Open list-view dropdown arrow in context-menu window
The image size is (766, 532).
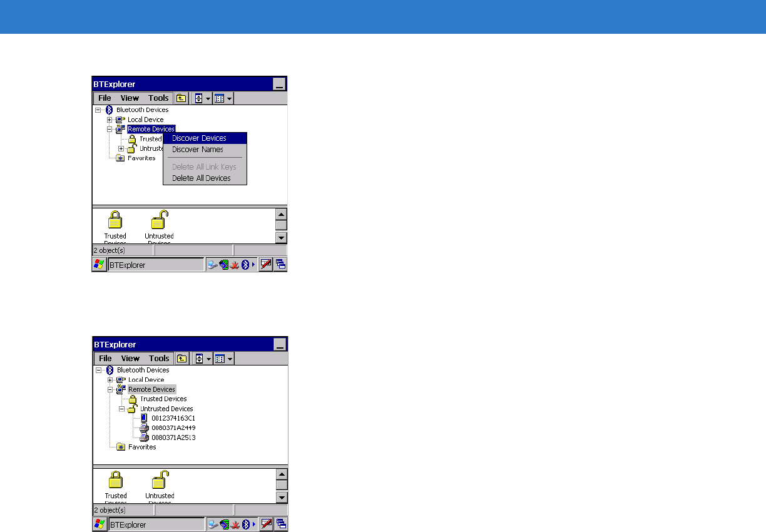tap(230, 98)
